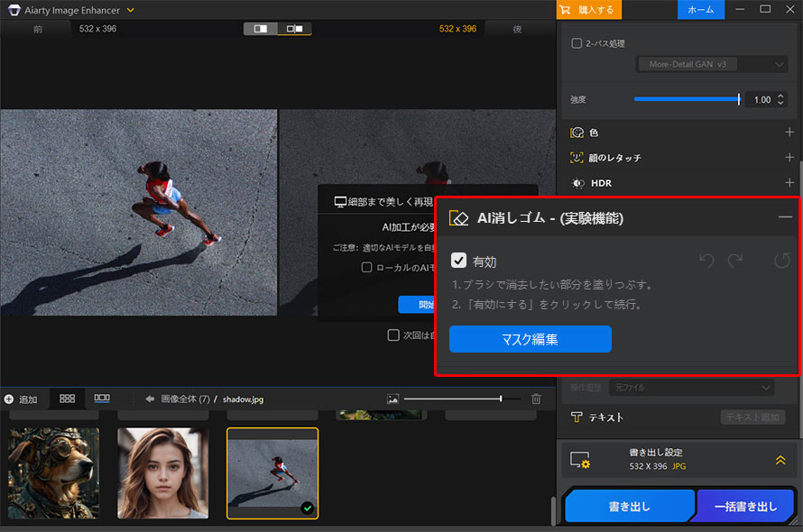This screenshot has width=803, height=532.
Task: Enable the 2-パス処理 checkbox
Action: 575,42
